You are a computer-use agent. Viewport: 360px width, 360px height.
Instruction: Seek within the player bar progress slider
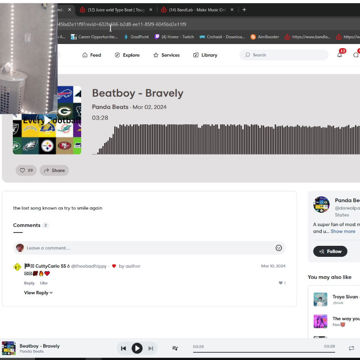click(x=264, y=352)
